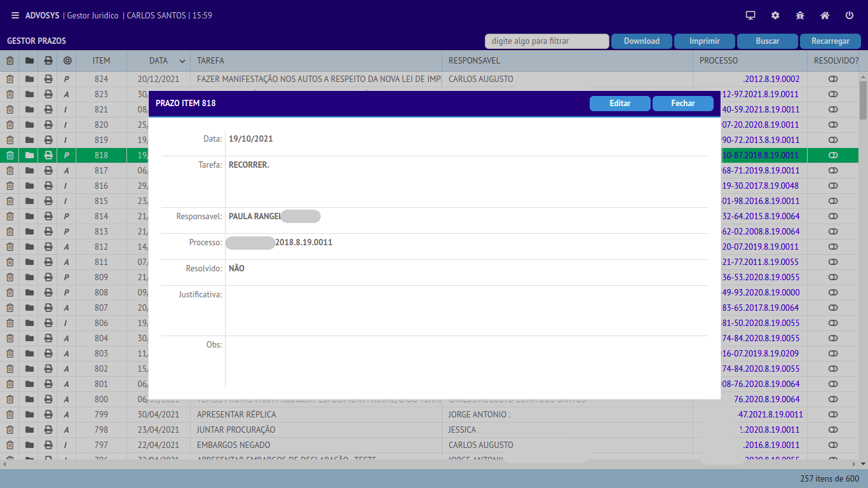Click the filter text input field

[546, 41]
